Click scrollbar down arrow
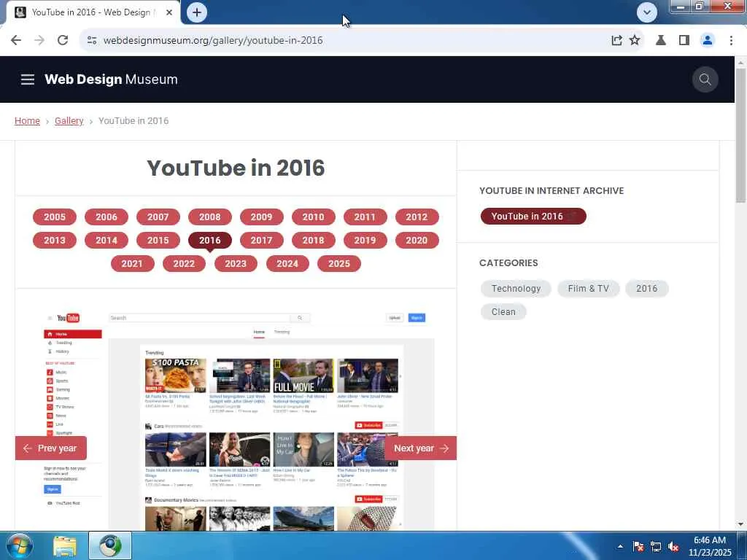Viewport: 747px width, 560px height. point(740,524)
